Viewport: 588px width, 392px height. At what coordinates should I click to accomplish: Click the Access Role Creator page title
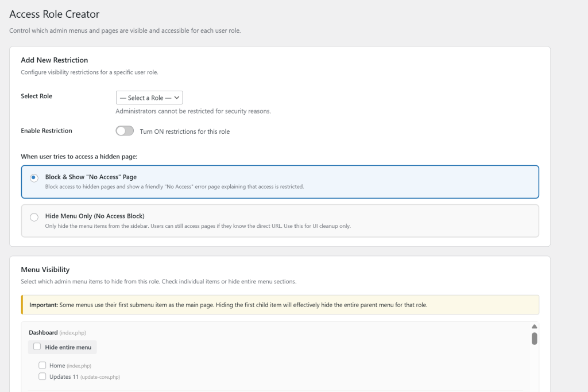pyautogui.click(x=55, y=14)
